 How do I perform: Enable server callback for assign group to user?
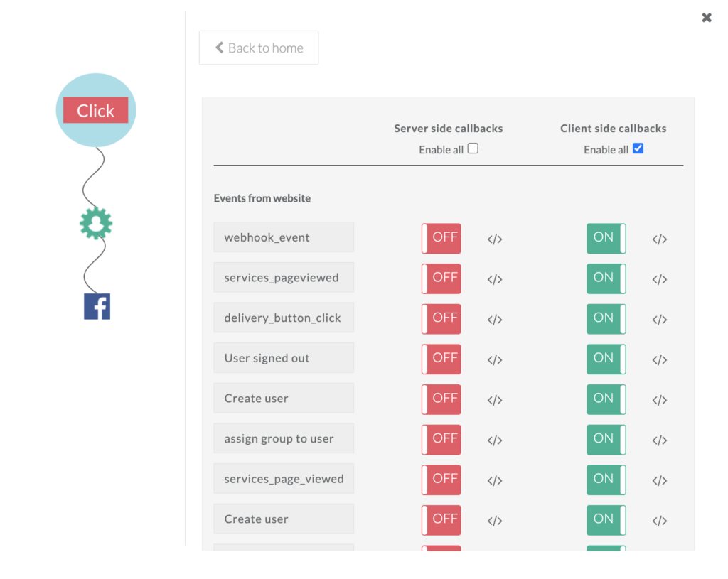pos(441,439)
